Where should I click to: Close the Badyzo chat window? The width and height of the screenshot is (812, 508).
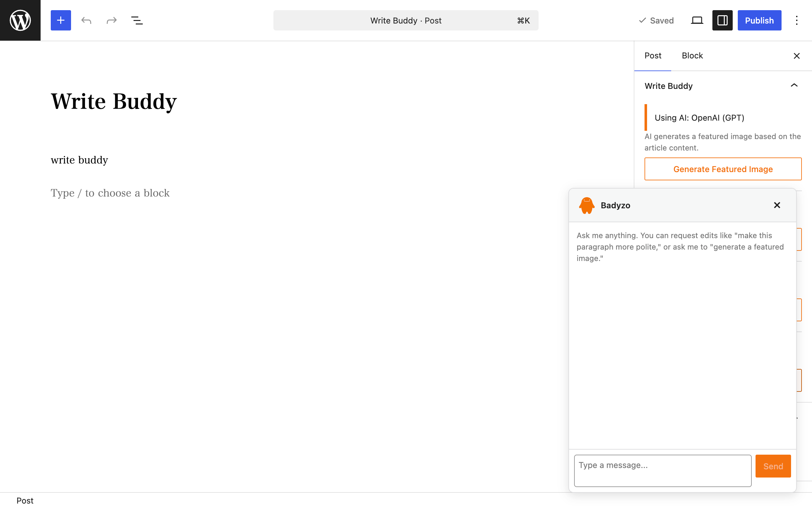coord(777,205)
